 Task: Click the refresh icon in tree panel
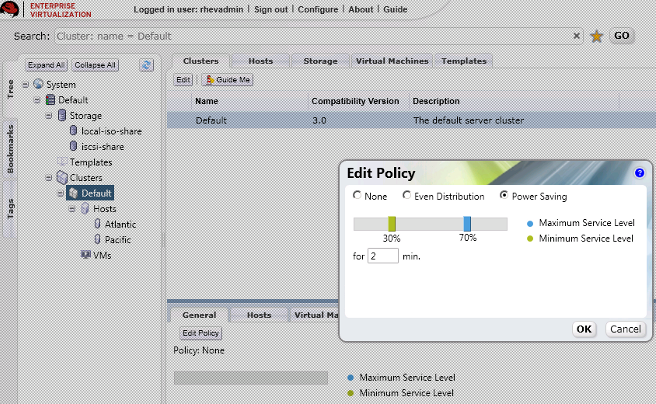[x=146, y=65]
